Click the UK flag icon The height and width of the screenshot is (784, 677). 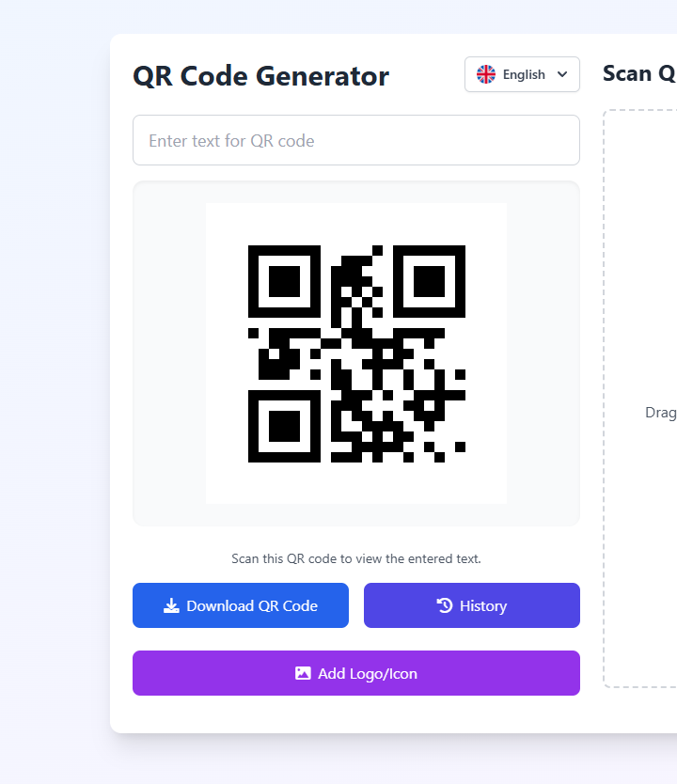[485, 74]
